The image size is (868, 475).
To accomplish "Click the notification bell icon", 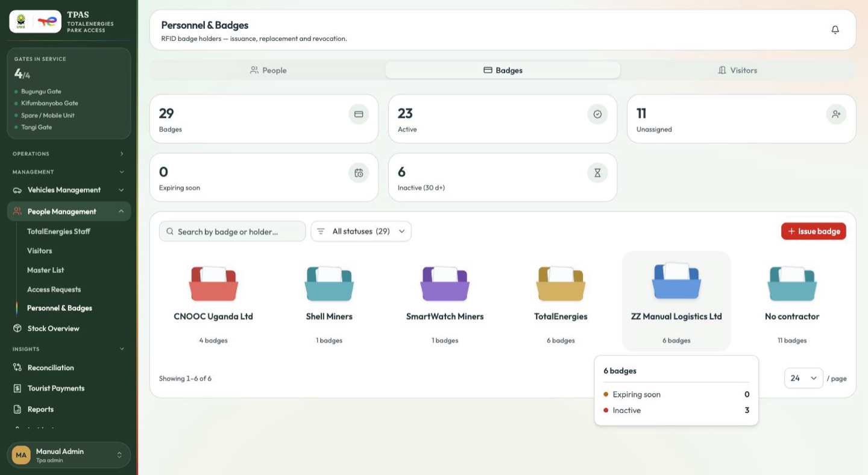I will tap(835, 30).
